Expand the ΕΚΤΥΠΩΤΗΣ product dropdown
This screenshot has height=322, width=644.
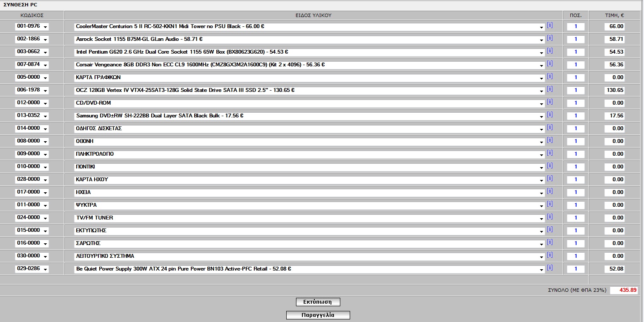coord(310,231)
